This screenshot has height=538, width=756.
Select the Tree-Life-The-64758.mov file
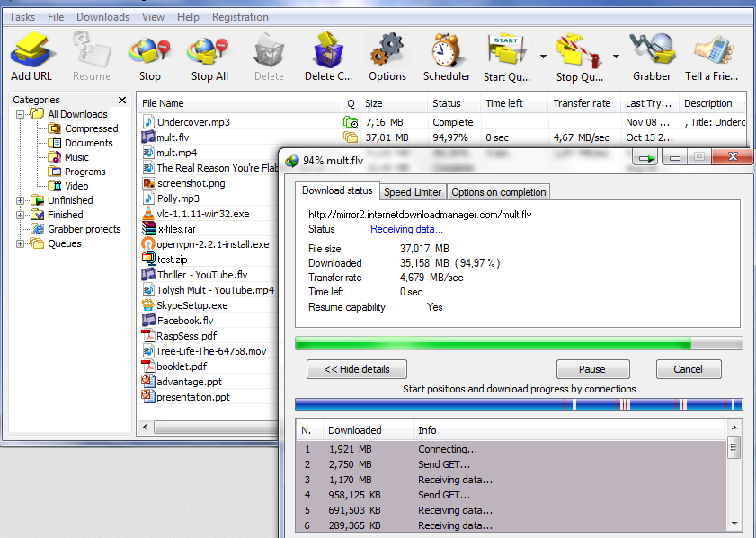point(211,351)
